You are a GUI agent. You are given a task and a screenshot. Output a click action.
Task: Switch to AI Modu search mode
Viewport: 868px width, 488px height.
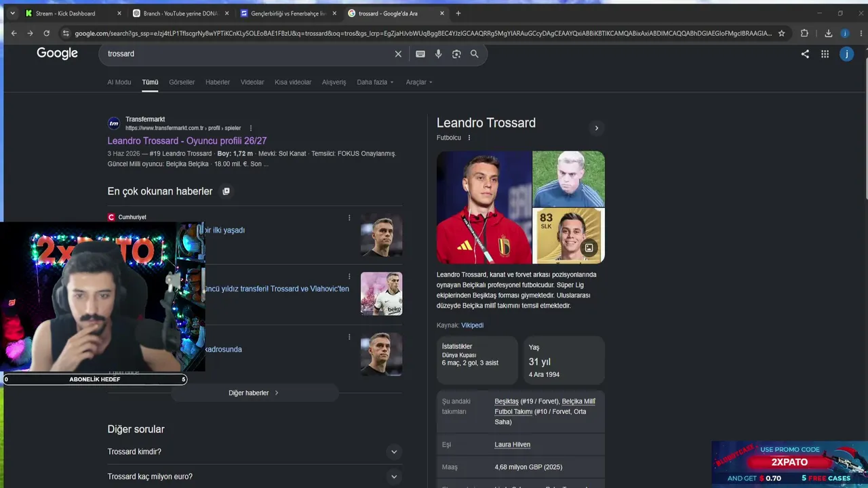point(119,82)
